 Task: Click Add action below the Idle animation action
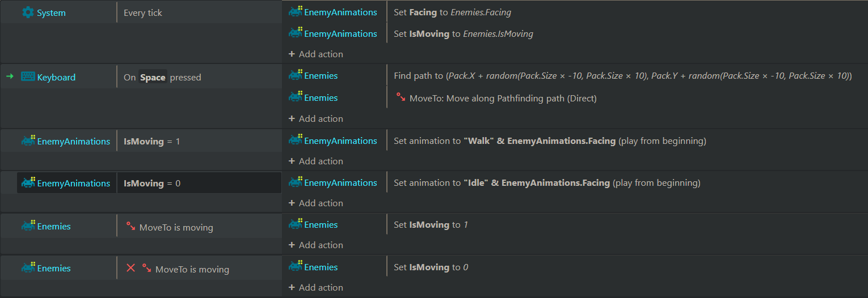pos(316,203)
